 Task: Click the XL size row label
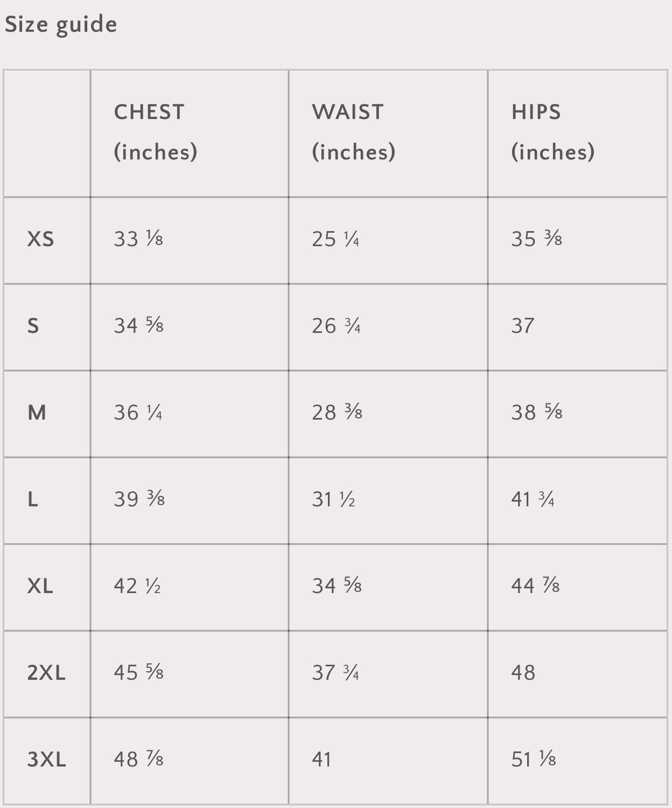(x=40, y=586)
